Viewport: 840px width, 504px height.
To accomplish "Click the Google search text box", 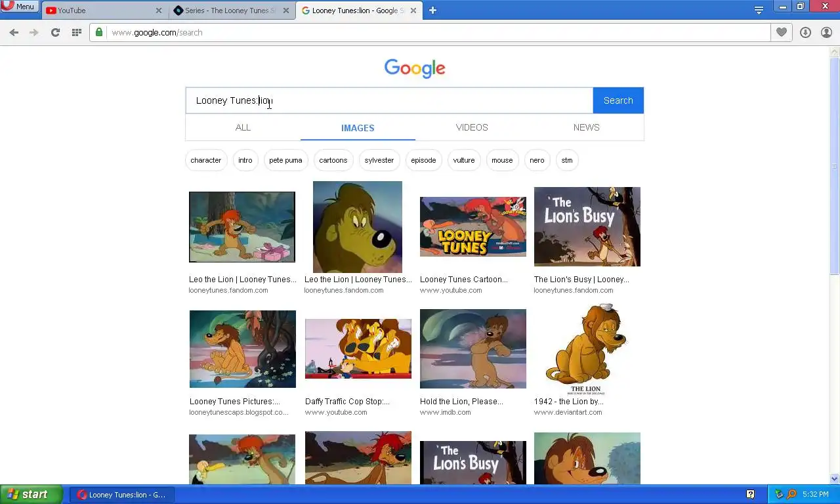I will 389,100.
